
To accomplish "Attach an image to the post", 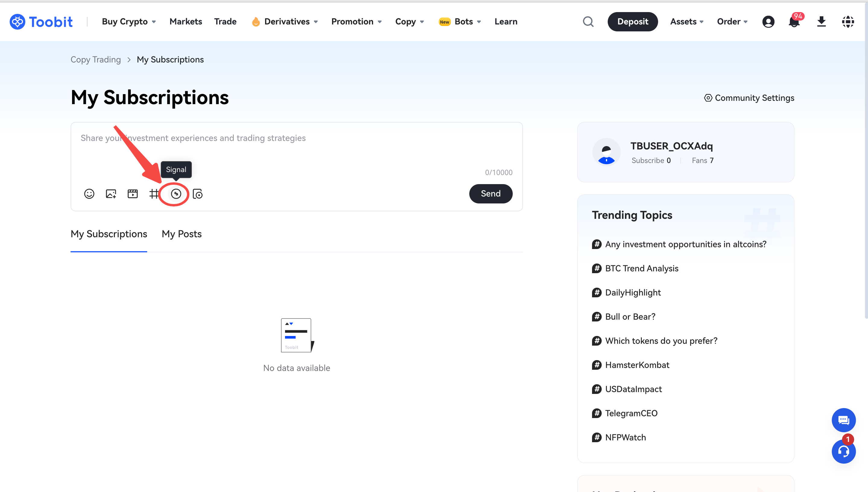I will tap(111, 193).
